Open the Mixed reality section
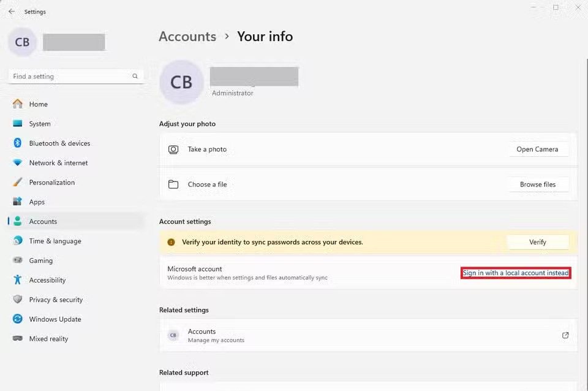Image resolution: width=588 pixels, height=391 pixels. pyautogui.click(x=48, y=339)
